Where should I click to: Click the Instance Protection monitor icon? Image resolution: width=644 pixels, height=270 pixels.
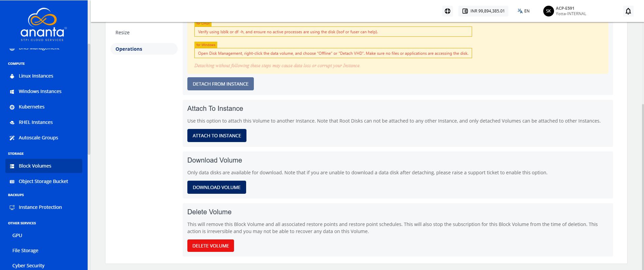click(x=12, y=208)
